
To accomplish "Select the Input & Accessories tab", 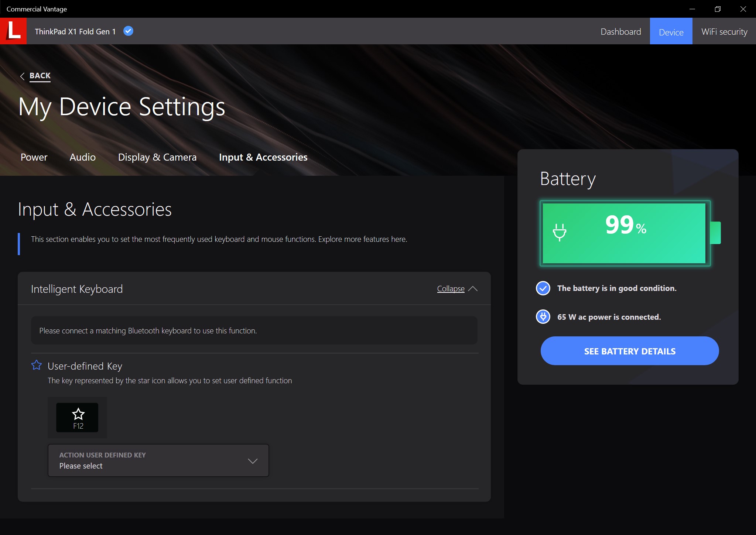I will pos(263,157).
